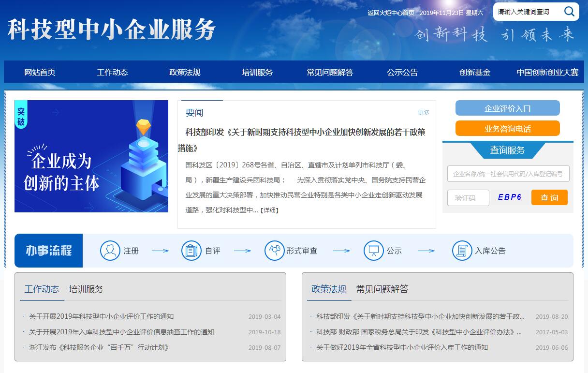Open the 形式审查 step icon
The height and width of the screenshot is (373, 588).
tap(275, 251)
